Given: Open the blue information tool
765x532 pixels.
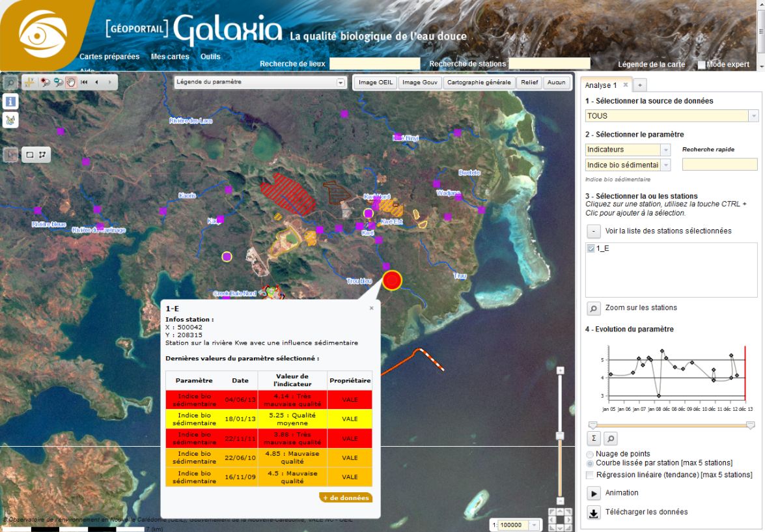Looking at the screenshot, I should click(x=11, y=102).
